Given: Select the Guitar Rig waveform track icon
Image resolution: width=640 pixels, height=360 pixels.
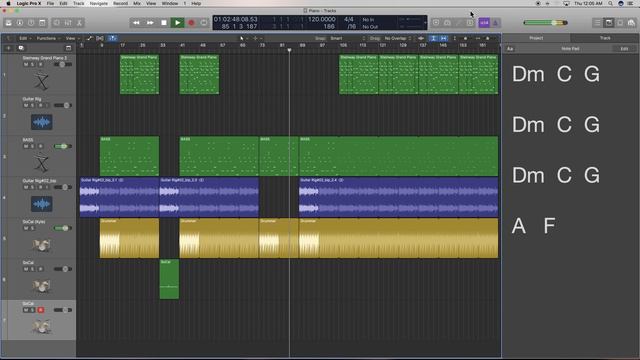Looking at the screenshot, I should point(42,122).
